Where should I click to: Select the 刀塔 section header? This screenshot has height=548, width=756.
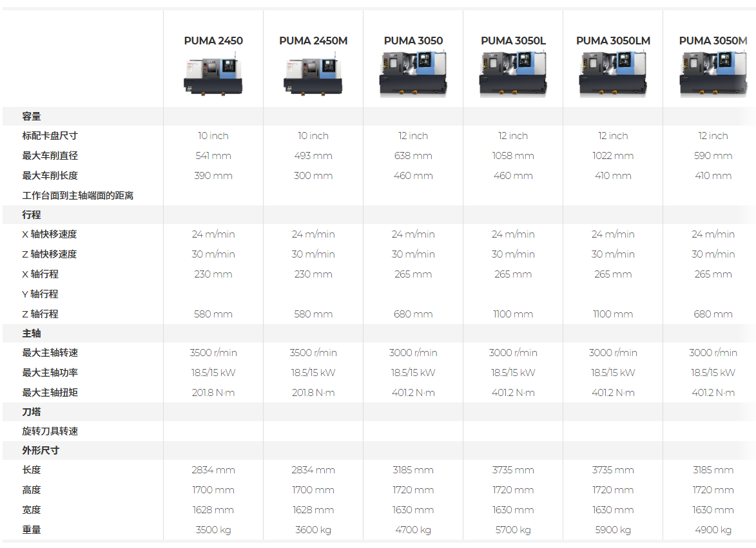click(32, 411)
